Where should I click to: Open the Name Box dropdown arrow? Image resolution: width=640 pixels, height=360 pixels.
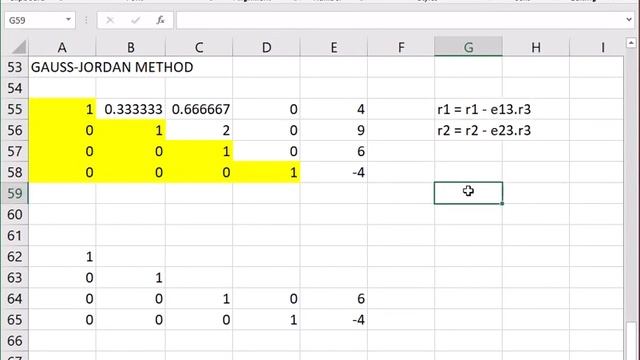click(68, 20)
